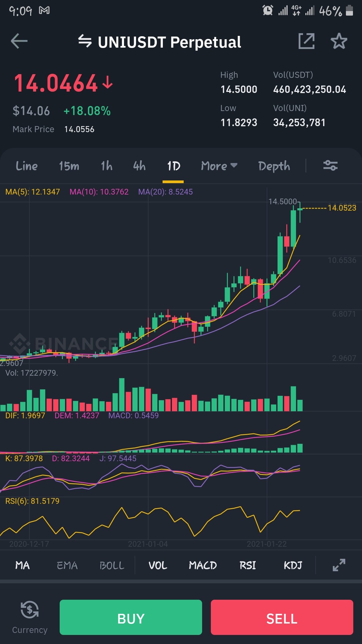Tap the red SELL button
This screenshot has height=644, width=362.
(x=282, y=617)
